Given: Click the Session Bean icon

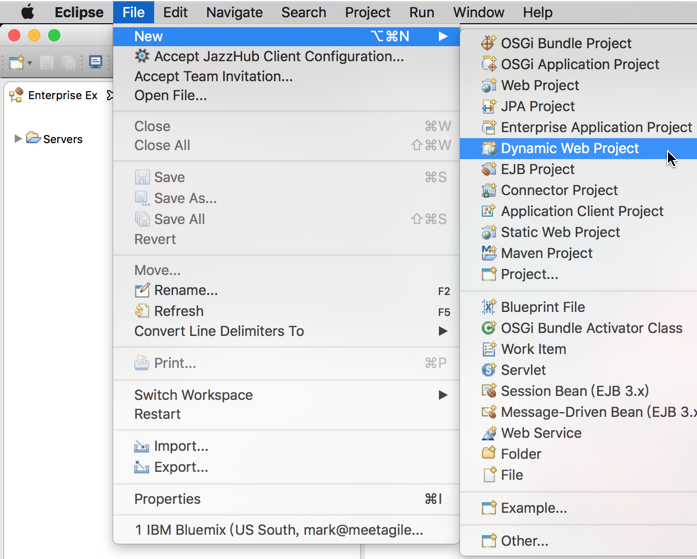Looking at the screenshot, I should click(489, 391).
